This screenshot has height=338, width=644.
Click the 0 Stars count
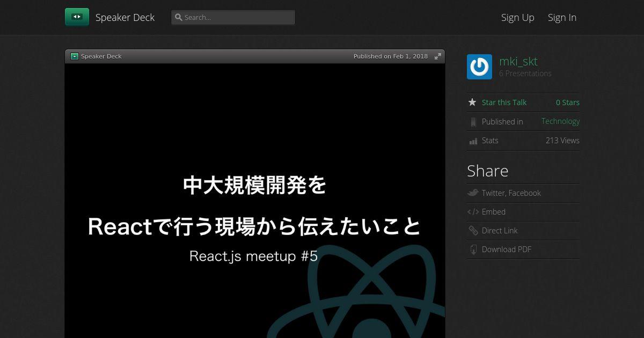point(567,102)
